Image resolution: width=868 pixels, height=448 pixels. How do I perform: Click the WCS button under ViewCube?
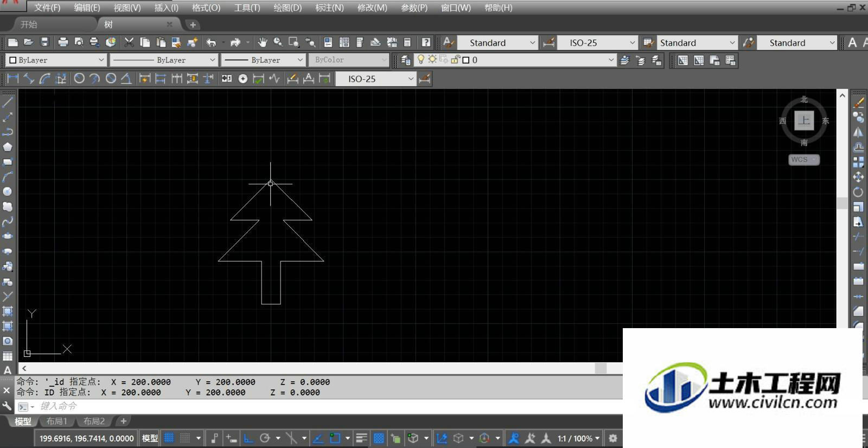click(x=803, y=159)
